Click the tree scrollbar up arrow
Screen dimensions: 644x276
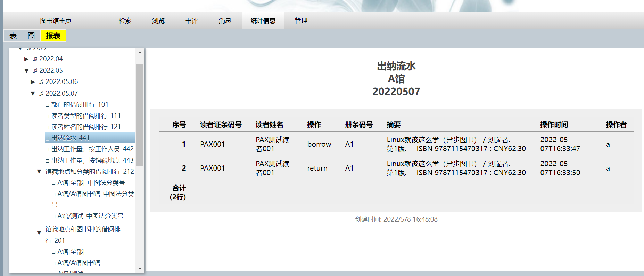pos(140,53)
